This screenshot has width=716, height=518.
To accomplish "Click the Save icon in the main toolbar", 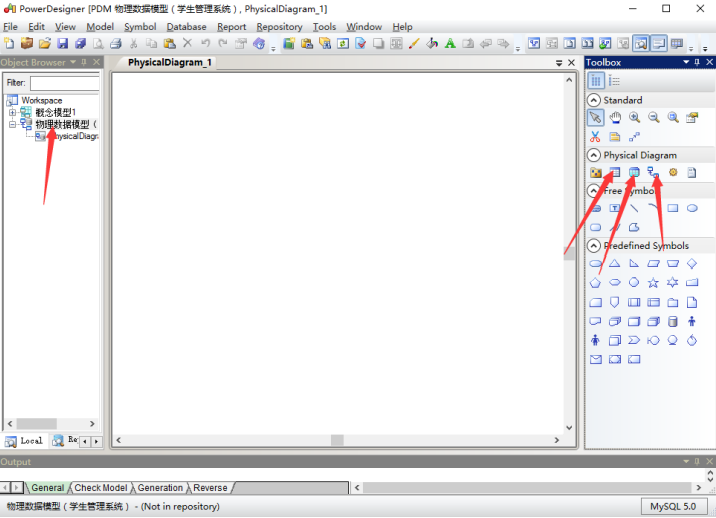I will click(x=63, y=44).
